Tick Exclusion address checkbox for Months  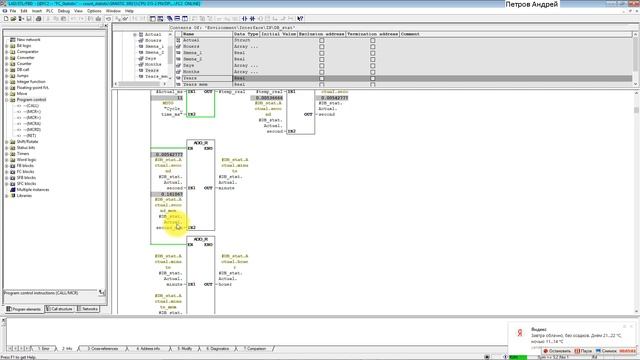point(322,72)
